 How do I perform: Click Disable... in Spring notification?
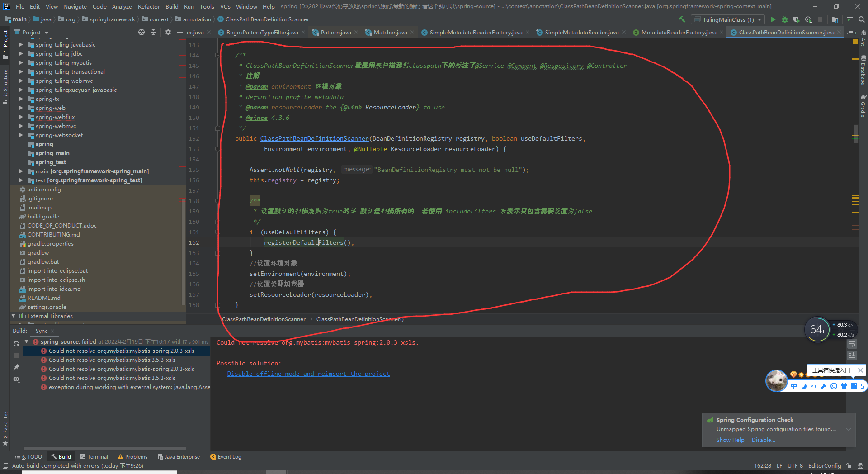tap(763, 440)
